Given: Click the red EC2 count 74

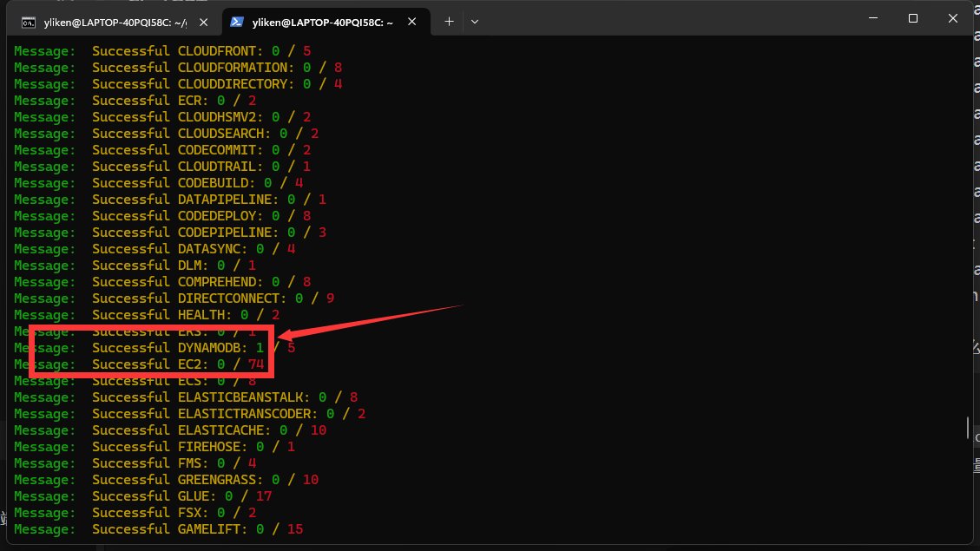Looking at the screenshot, I should point(255,364).
